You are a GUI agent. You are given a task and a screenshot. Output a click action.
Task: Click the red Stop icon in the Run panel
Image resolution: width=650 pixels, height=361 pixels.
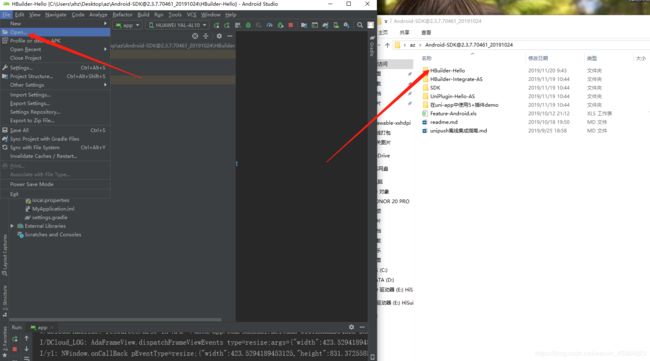click(15, 349)
